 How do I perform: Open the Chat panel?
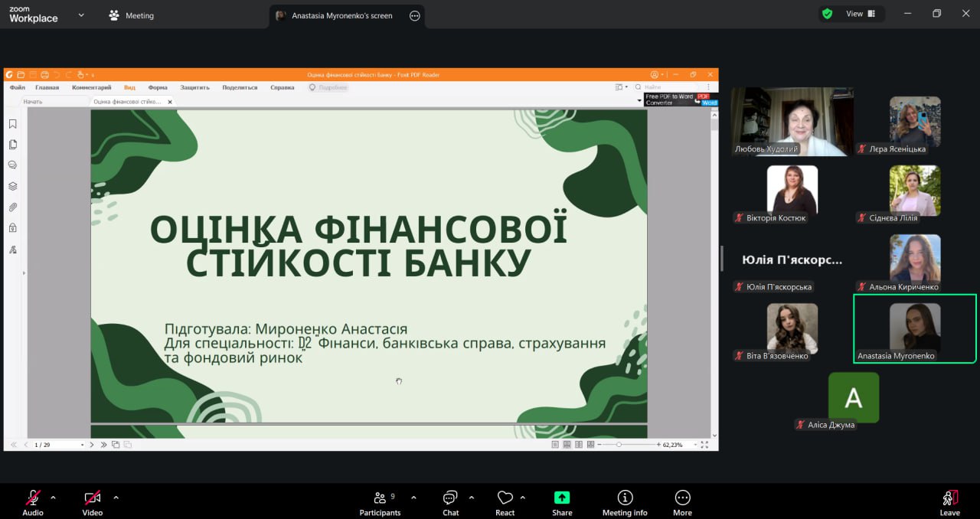[450, 502]
